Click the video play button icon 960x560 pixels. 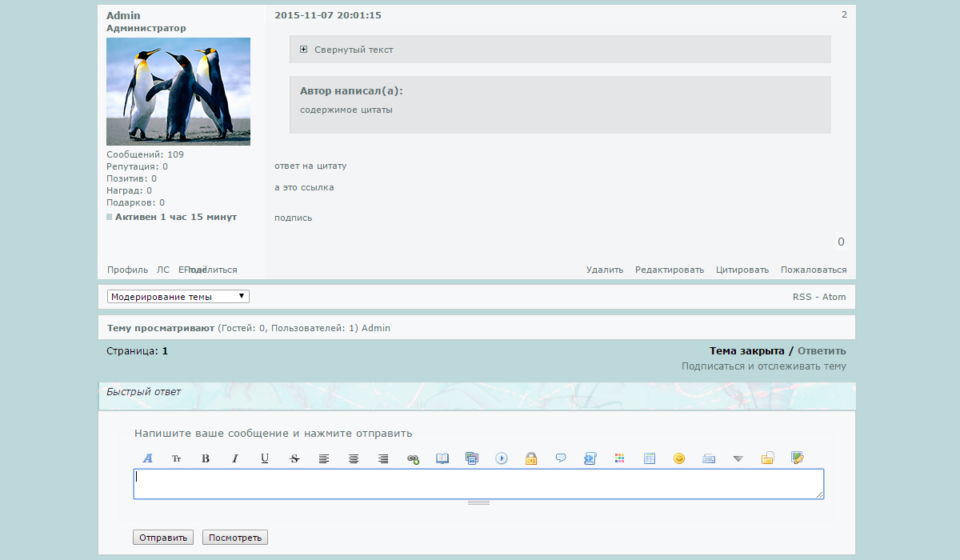[x=502, y=458]
